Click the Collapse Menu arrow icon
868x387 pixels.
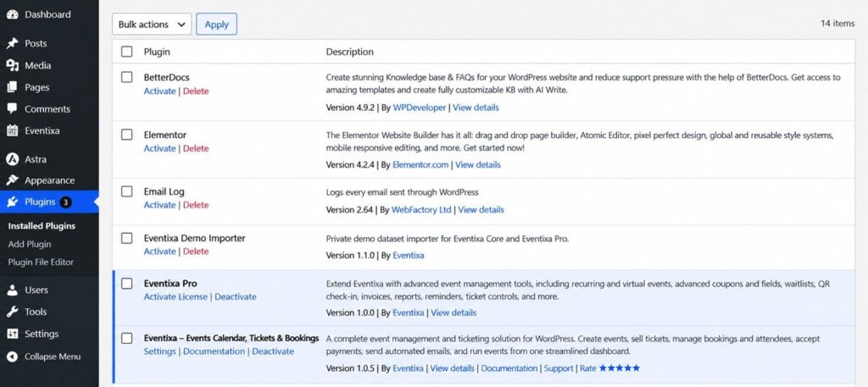tap(12, 357)
